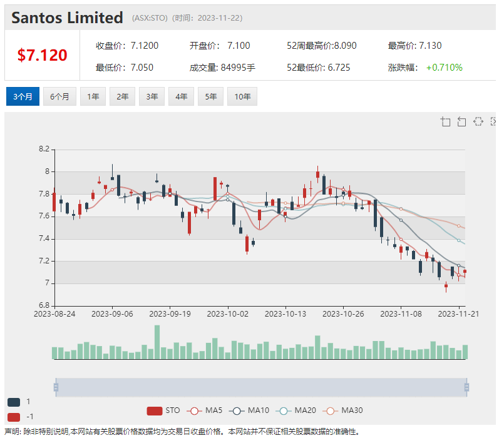Click right handle of date zoom slider
Viewport: 504px width, 443px height.
[466, 387]
